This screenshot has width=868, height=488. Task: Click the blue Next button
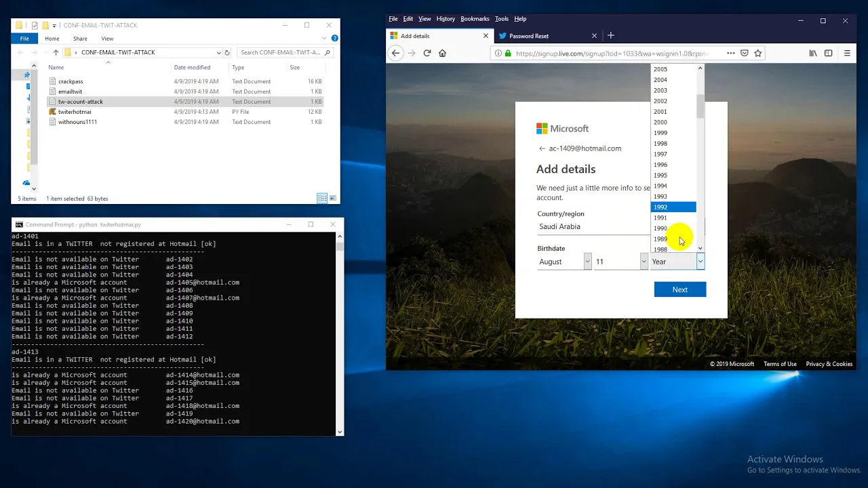pos(680,289)
